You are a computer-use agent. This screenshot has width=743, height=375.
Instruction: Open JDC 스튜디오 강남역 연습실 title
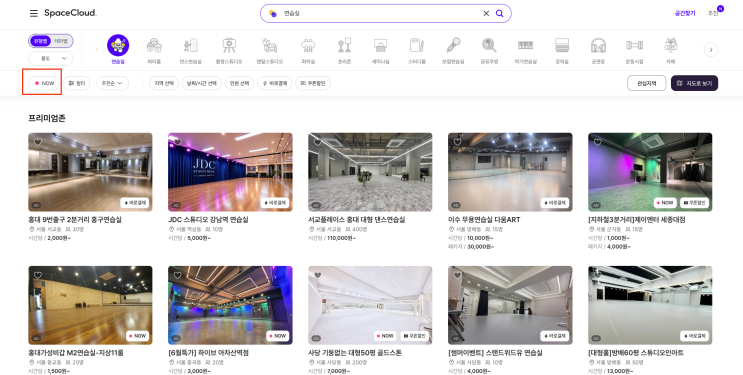click(x=208, y=220)
